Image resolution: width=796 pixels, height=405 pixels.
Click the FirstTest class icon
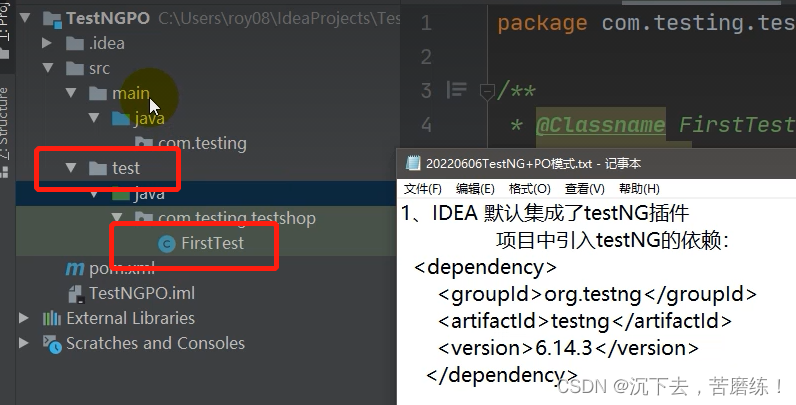[167, 244]
